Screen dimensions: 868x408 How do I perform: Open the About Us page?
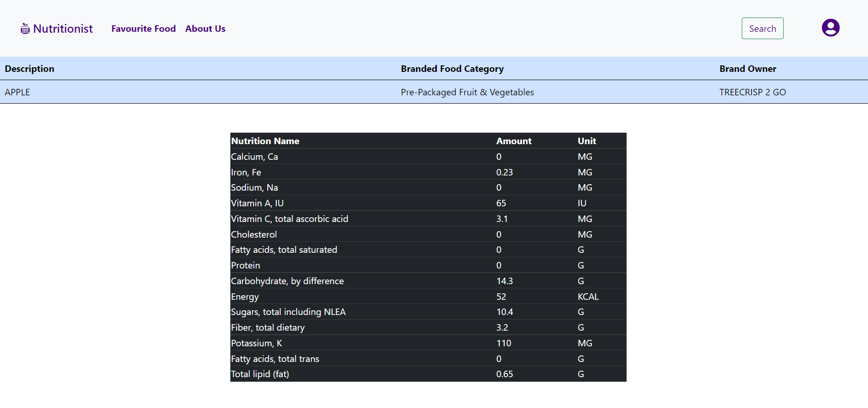pyautogui.click(x=205, y=29)
